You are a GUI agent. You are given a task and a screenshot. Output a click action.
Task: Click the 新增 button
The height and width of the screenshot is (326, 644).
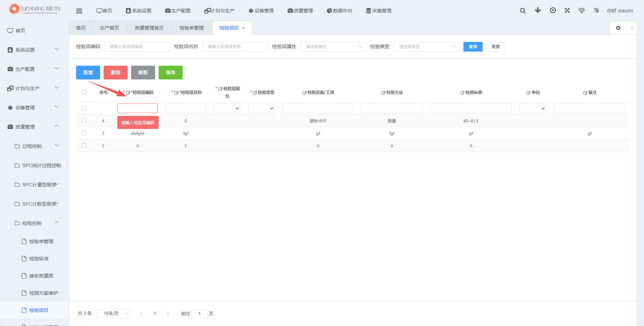(88, 73)
